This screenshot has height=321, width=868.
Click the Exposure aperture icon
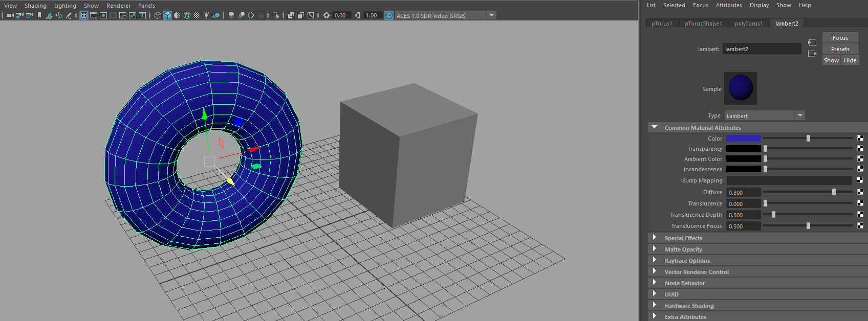[326, 15]
